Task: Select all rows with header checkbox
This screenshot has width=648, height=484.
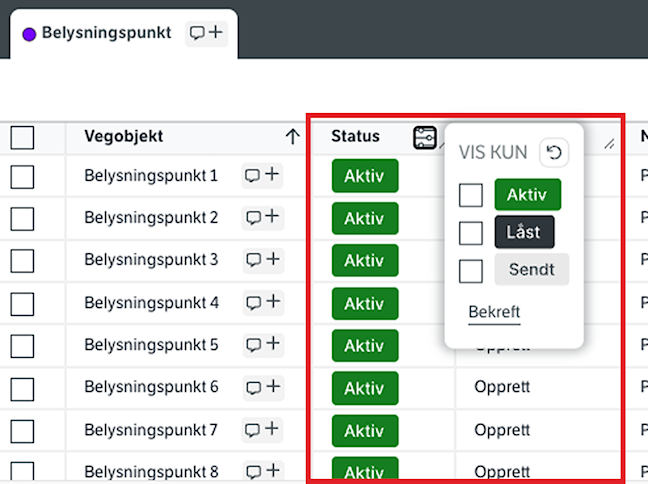Action: [x=22, y=138]
